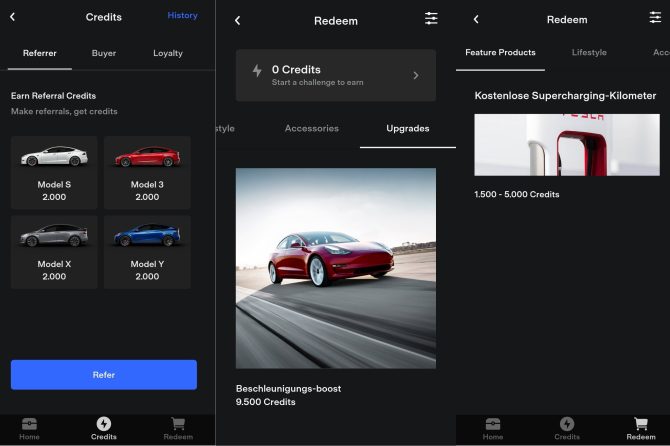Select the Accessories tab
Viewport: 670px width, 446px height.
click(311, 128)
